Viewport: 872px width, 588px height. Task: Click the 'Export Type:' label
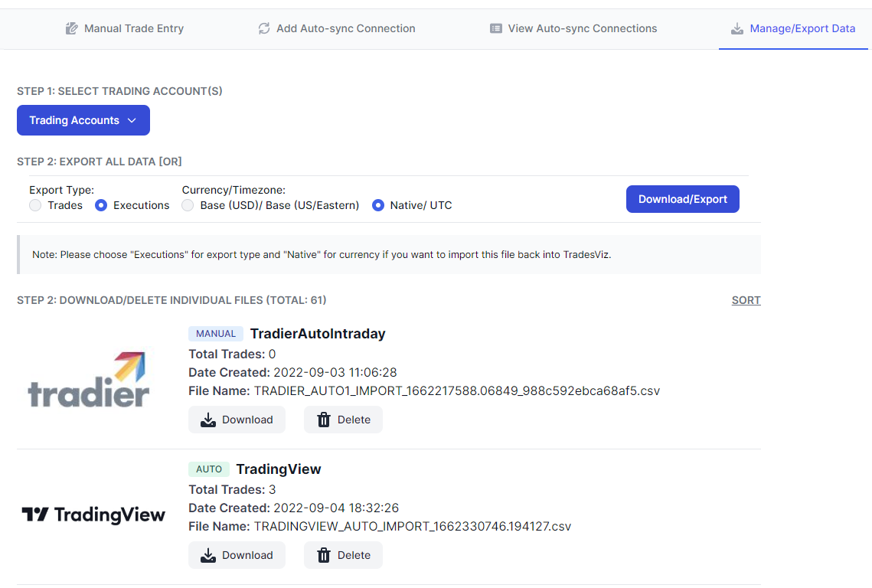coord(62,190)
